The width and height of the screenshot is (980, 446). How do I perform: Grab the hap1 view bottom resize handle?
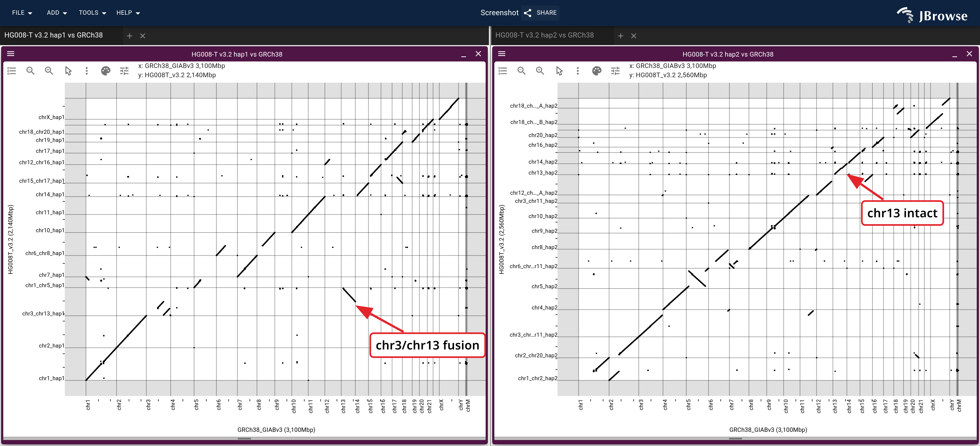coord(244,438)
